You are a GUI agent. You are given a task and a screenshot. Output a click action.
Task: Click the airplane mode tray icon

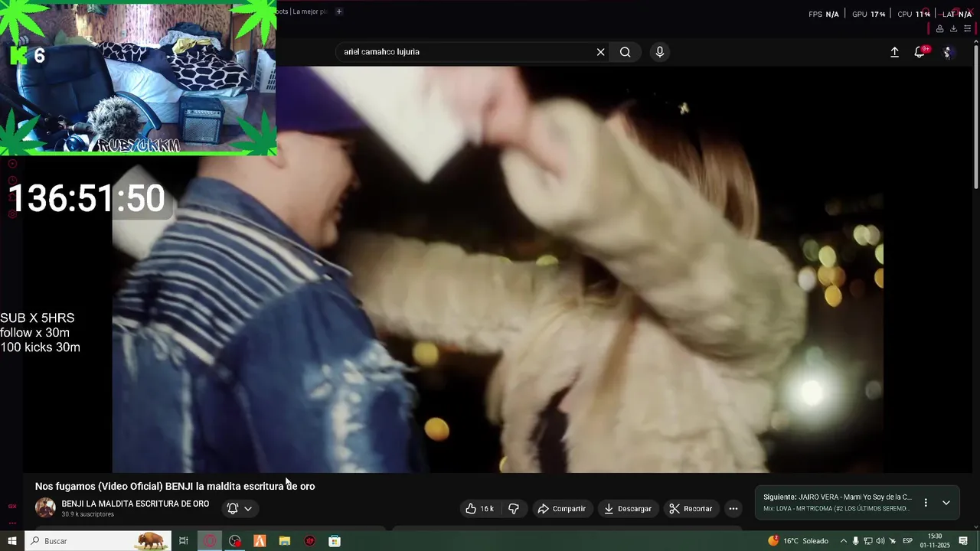tap(893, 541)
